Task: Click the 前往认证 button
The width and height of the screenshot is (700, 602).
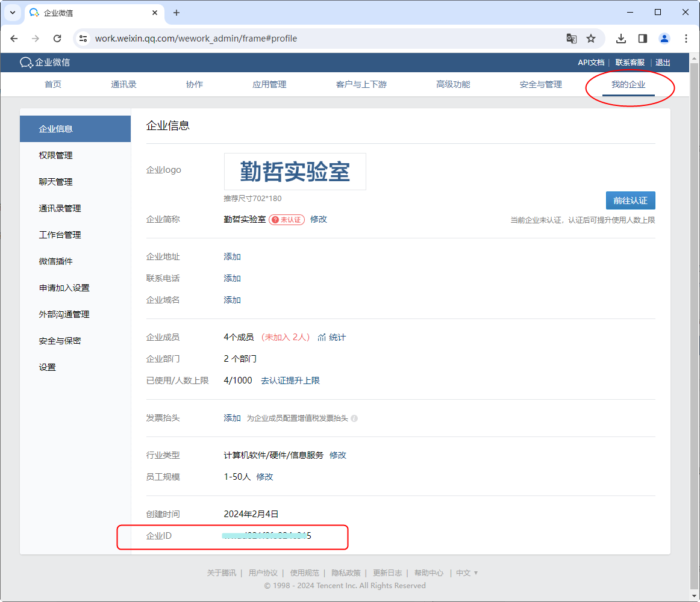Action: [x=630, y=200]
